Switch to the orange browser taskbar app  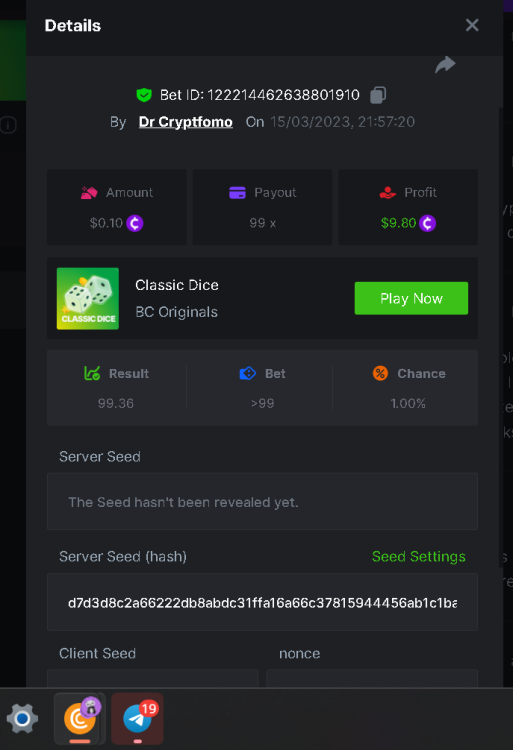[80, 718]
